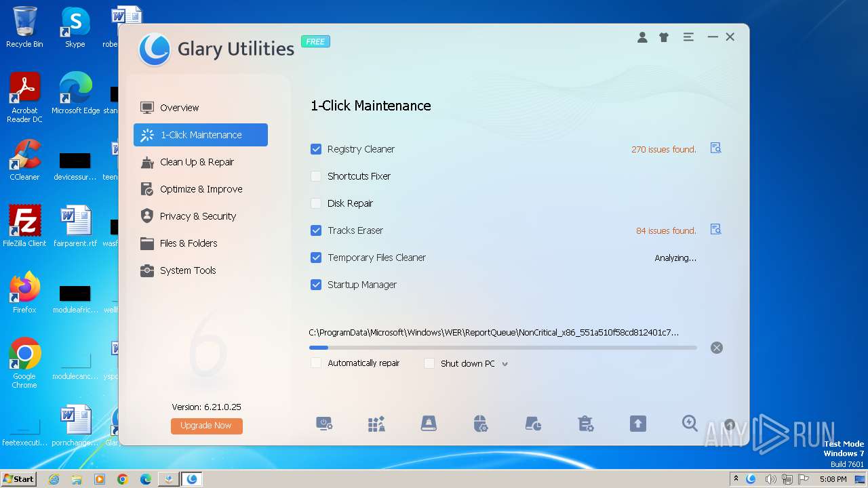The width and height of the screenshot is (868, 488).
Task: Toggle the Temporary Files Cleaner checkbox
Action: click(316, 258)
